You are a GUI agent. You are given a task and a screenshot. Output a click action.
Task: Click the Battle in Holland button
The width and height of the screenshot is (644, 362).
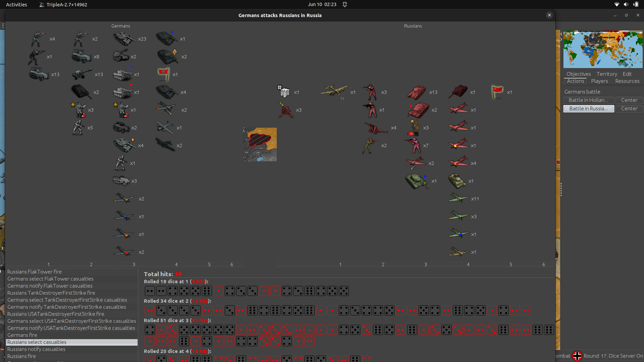coord(589,100)
